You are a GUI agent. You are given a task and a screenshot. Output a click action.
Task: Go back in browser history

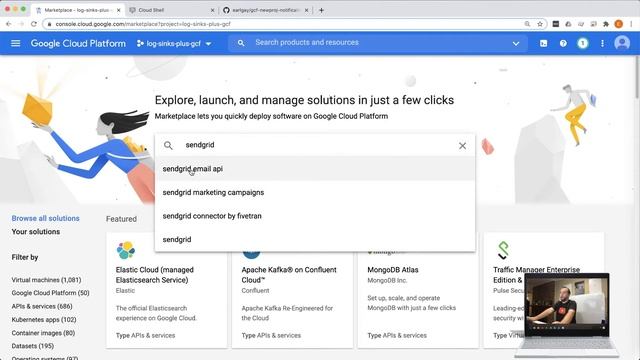pos(8,24)
